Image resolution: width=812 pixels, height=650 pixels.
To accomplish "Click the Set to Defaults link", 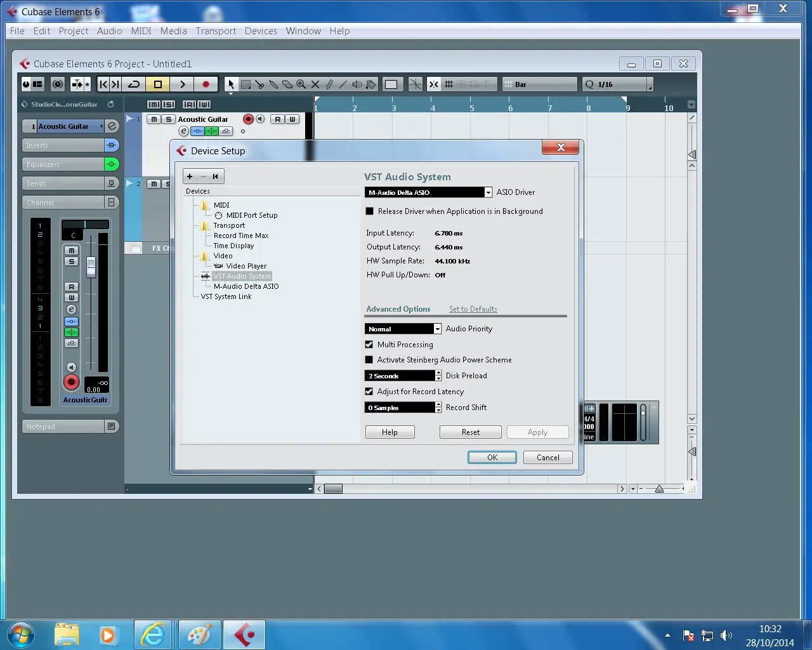I will [x=473, y=309].
